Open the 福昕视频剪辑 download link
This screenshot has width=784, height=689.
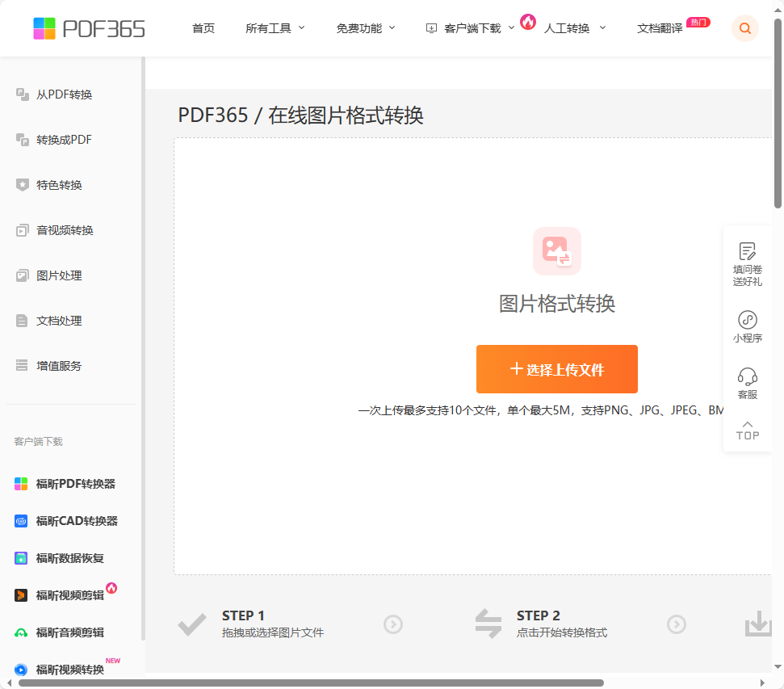(x=70, y=595)
